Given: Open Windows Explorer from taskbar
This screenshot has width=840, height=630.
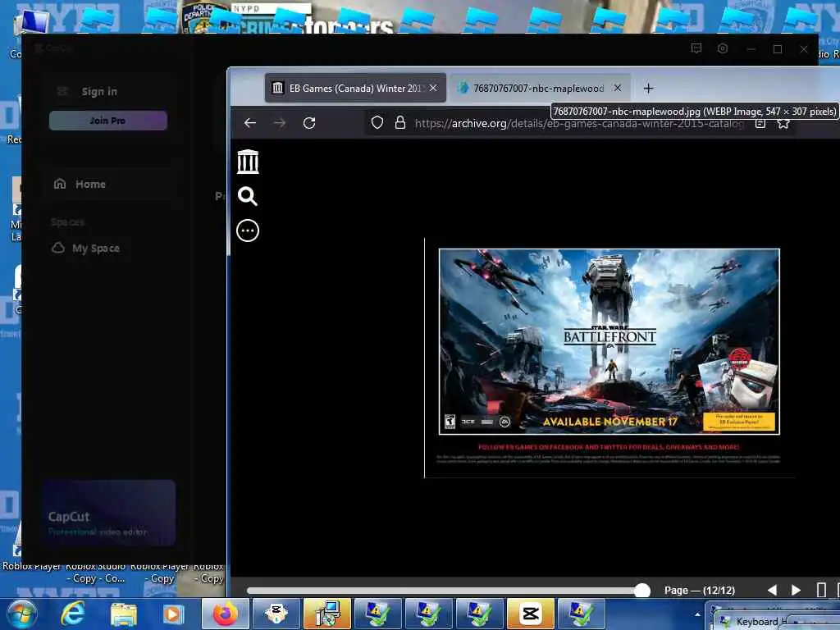Looking at the screenshot, I should (x=124, y=614).
